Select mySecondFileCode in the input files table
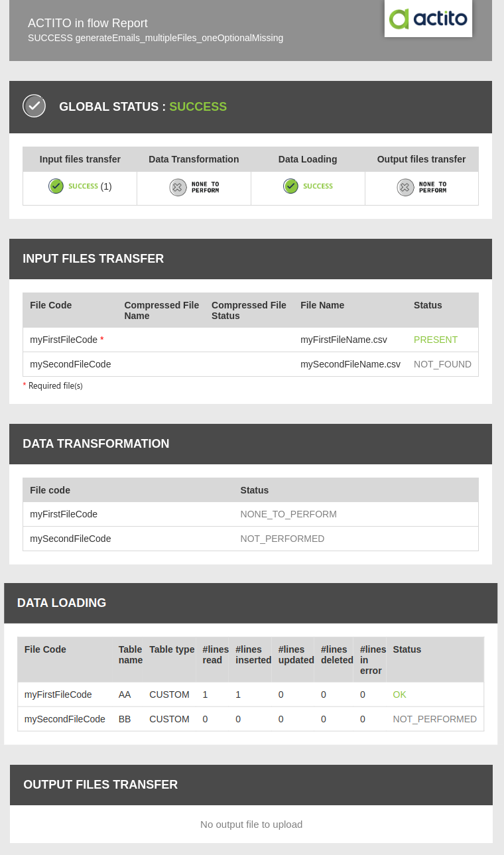This screenshot has height=855, width=504. [x=70, y=364]
